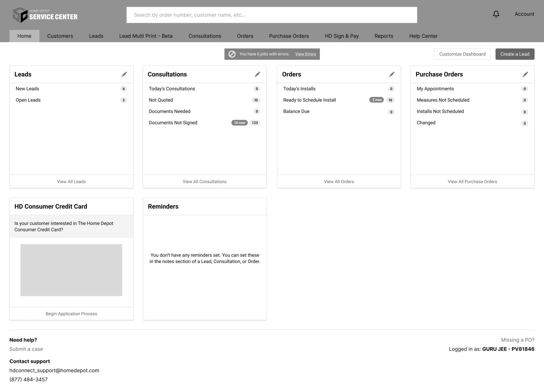Image resolution: width=544 pixels, height=392 pixels.
Task: Follow the View Errors link
Action: [305, 54]
